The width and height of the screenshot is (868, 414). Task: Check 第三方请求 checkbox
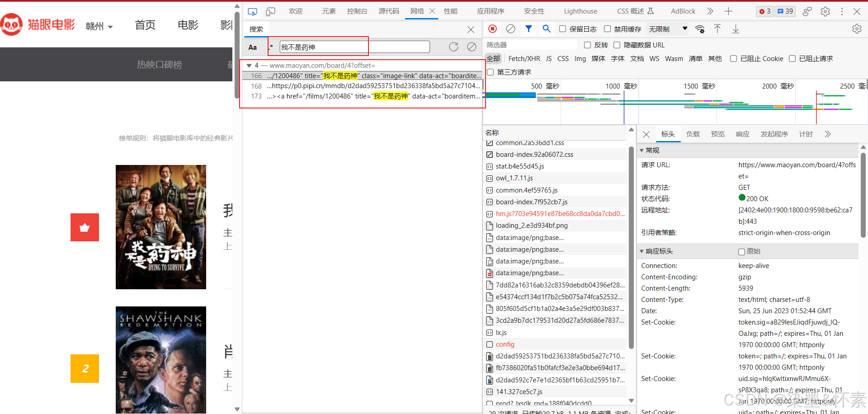(x=490, y=72)
